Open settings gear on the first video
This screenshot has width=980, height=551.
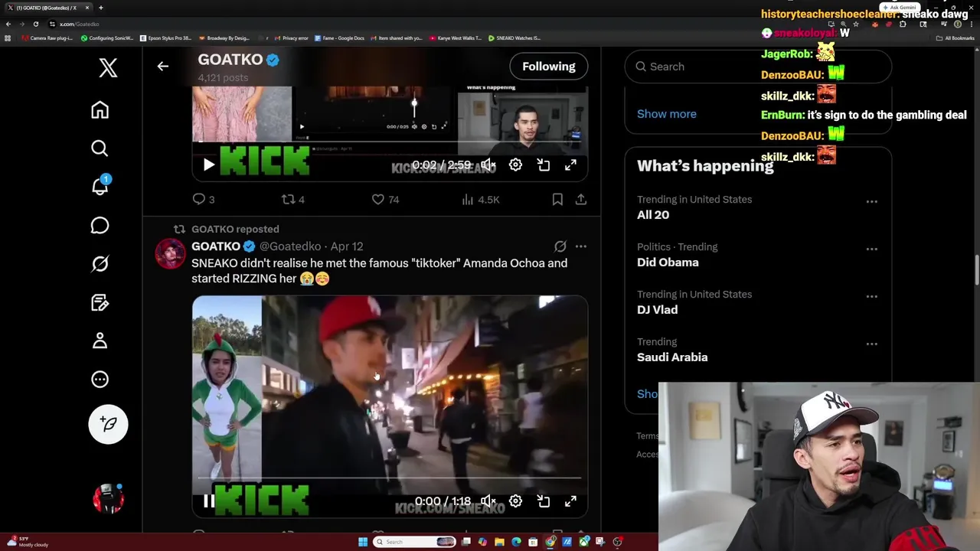pyautogui.click(x=516, y=165)
